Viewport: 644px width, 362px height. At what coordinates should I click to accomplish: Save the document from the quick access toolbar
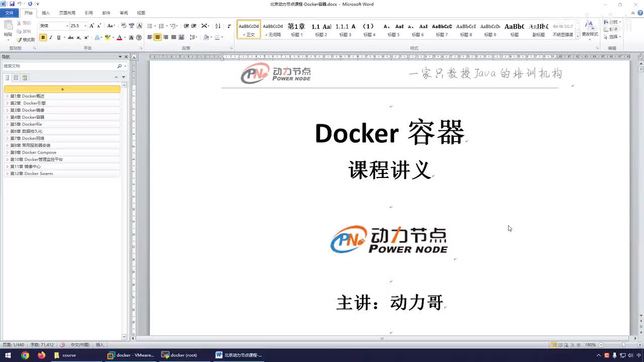12,4
